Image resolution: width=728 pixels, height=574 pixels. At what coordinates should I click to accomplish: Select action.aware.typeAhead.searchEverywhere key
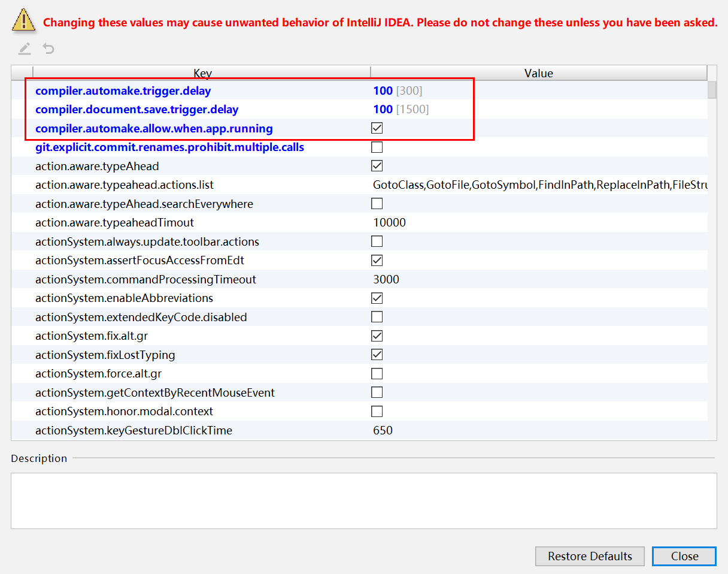[x=144, y=204]
